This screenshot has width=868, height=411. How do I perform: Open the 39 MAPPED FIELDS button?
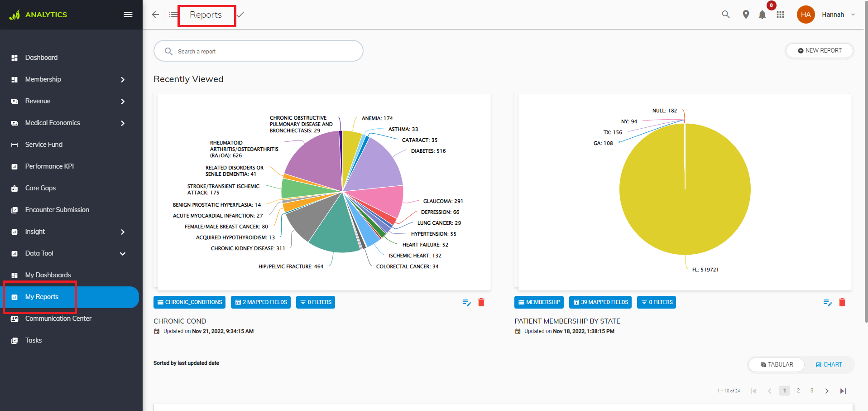click(x=600, y=302)
